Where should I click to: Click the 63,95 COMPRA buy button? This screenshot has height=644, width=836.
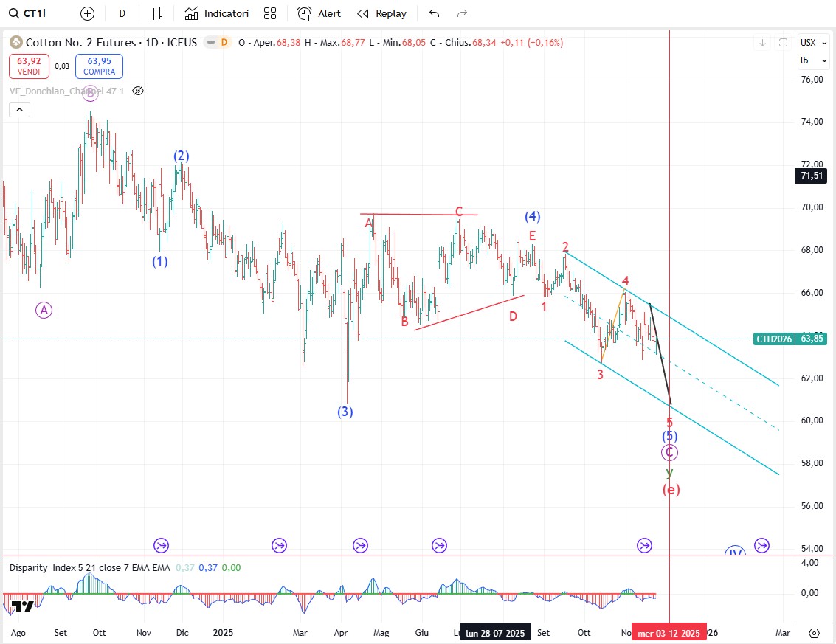pyautogui.click(x=99, y=66)
